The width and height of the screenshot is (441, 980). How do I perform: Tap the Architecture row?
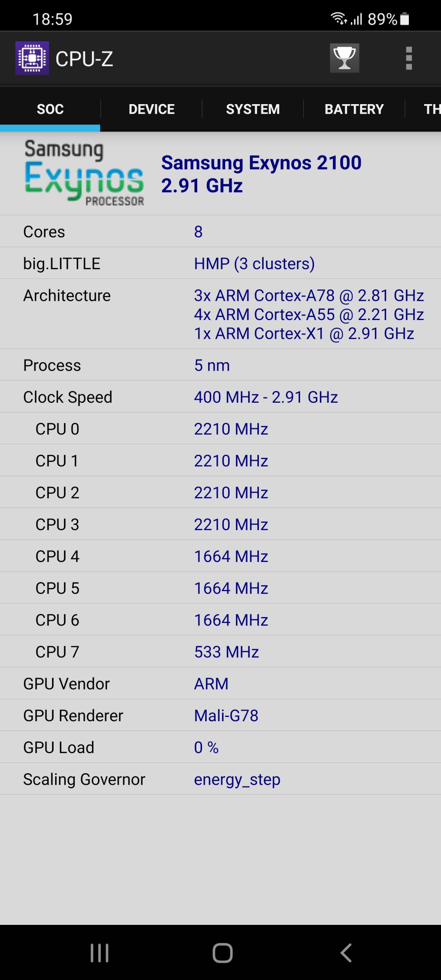[220, 314]
